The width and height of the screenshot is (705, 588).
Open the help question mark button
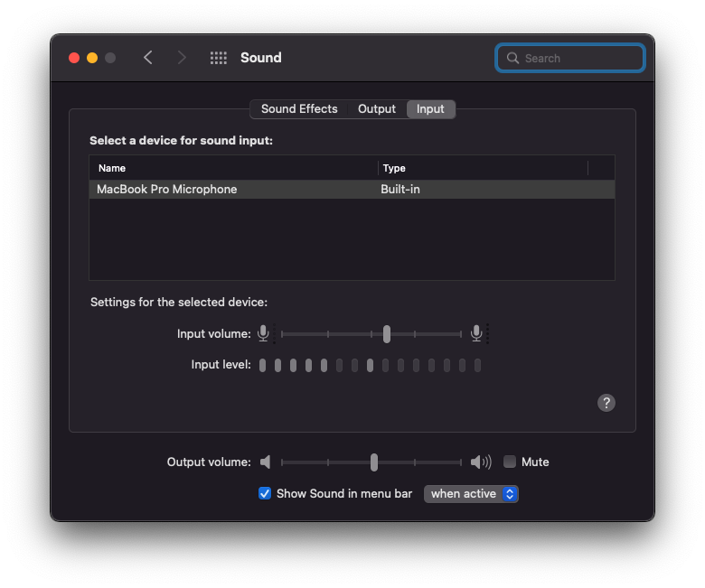click(x=606, y=403)
